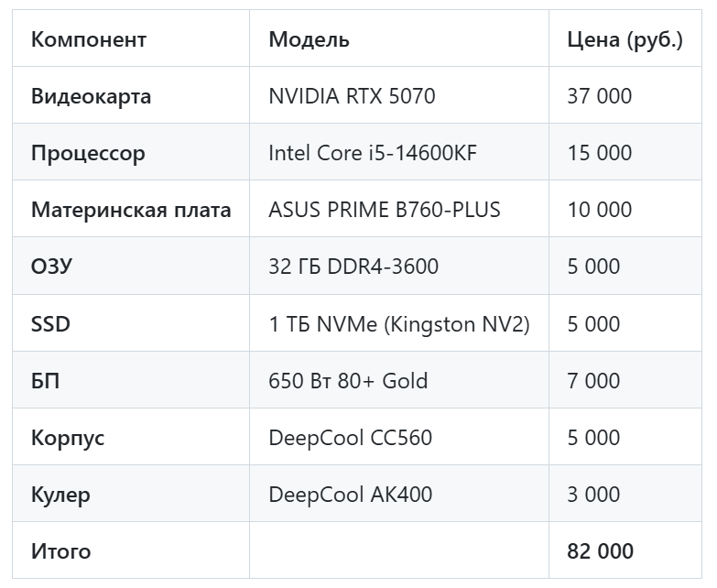The width and height of the screenshot is (717, 588).
Task: Click the 'NVIDIA RTX 5070' cell
Action: (352, 96)
